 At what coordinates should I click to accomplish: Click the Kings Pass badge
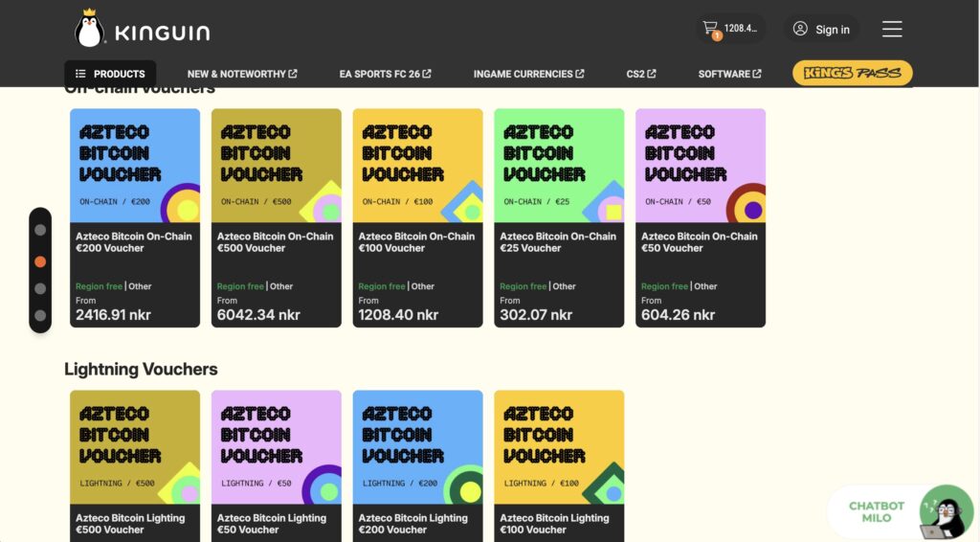(852, 74)
